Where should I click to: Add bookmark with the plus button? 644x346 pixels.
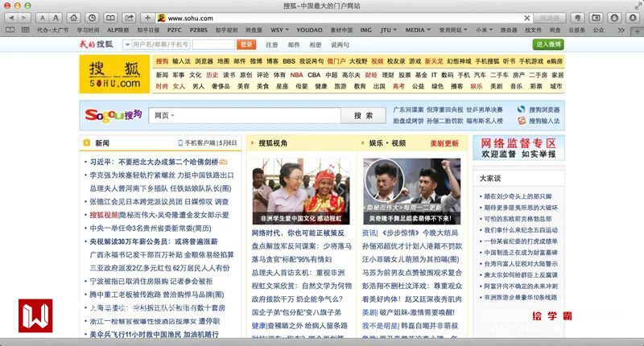pos(147,18)
